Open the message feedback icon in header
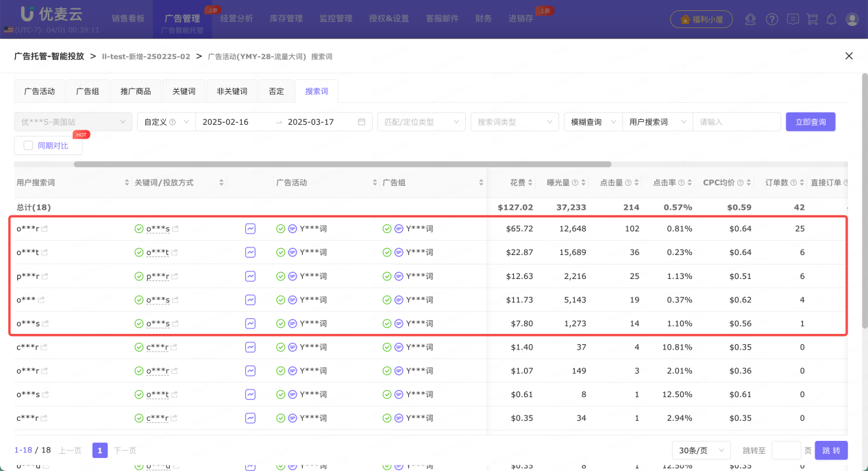868x471 pixels. 793,19
